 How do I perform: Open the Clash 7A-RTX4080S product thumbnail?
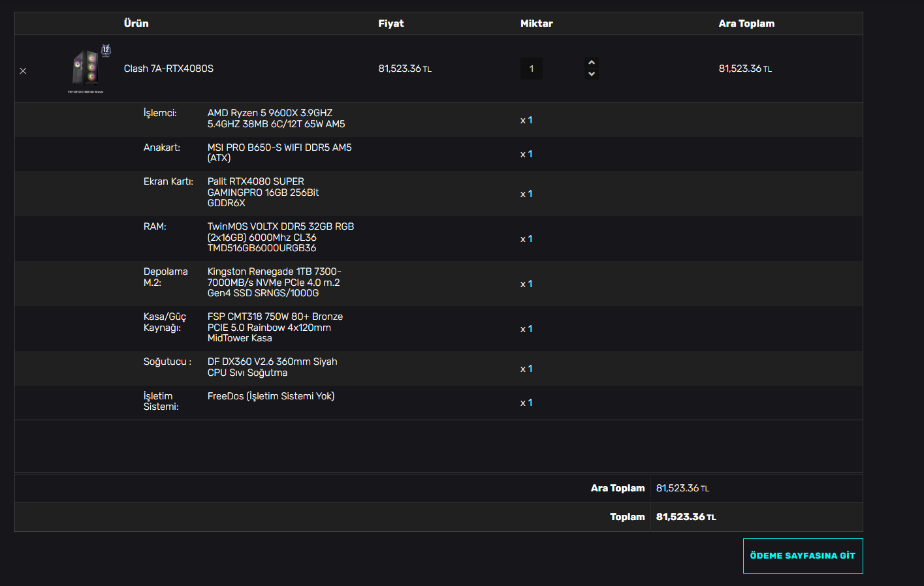coord(89,69)
